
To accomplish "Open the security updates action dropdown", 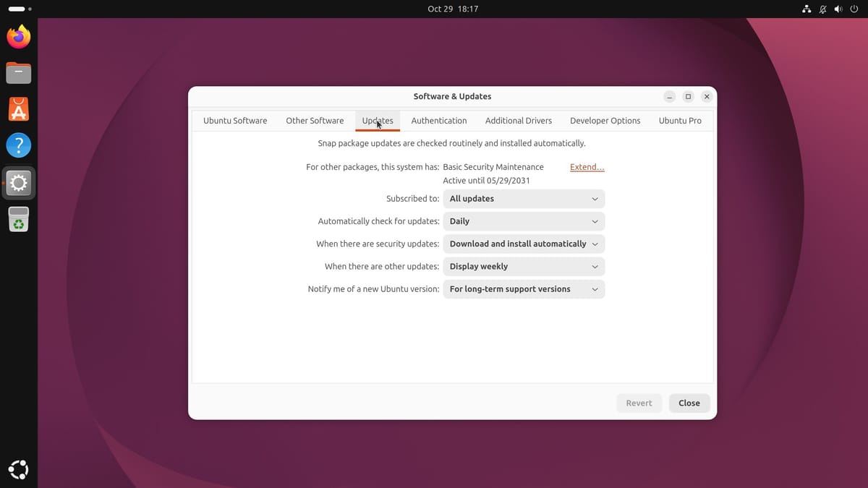I will click(x=524, y=244).
